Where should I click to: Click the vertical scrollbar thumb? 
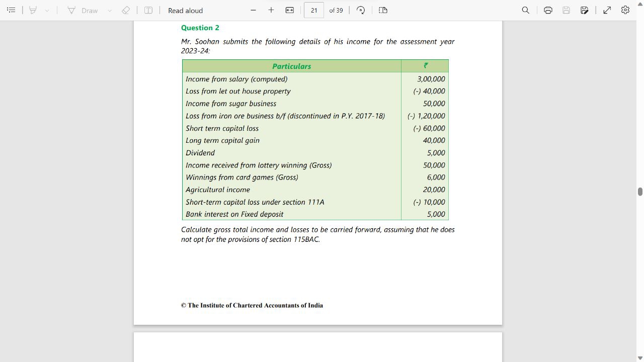point(640,192)
